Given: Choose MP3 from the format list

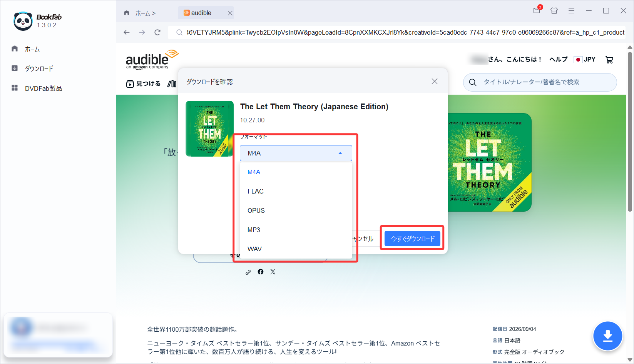Looking at the screenshot, I should 296,230.
